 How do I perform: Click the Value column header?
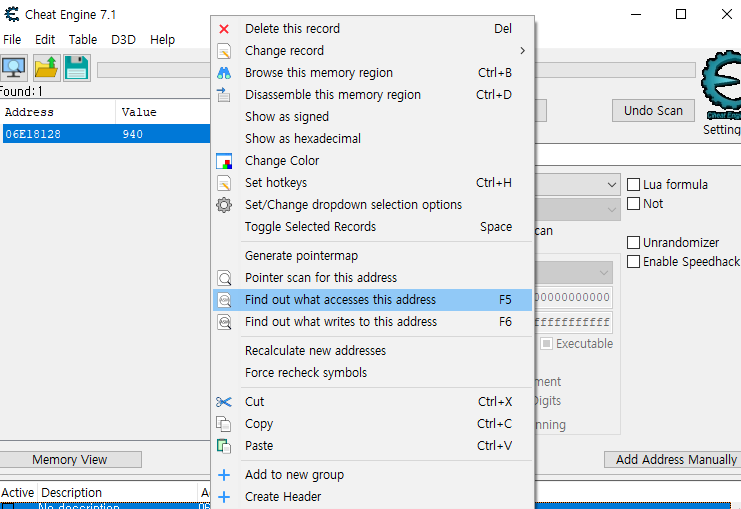click(163, 112)
